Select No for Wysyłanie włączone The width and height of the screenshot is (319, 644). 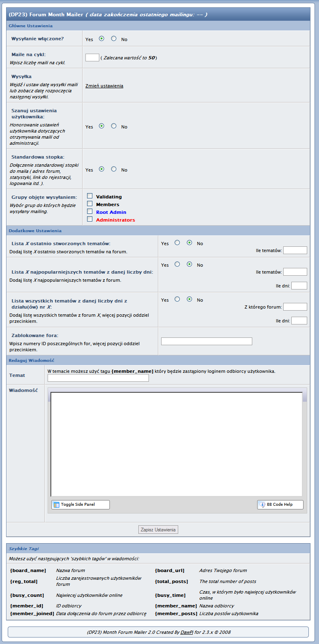(x=114, y=39)
